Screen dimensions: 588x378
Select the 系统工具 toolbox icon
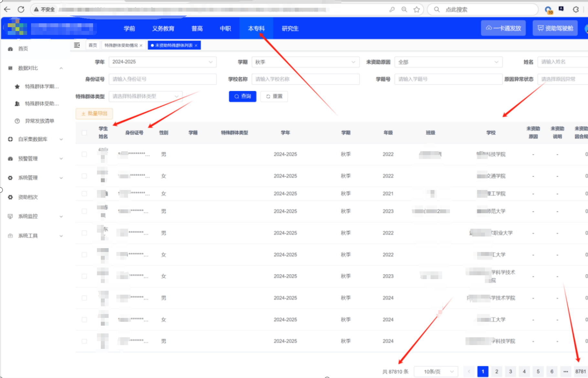pos(10,236)
